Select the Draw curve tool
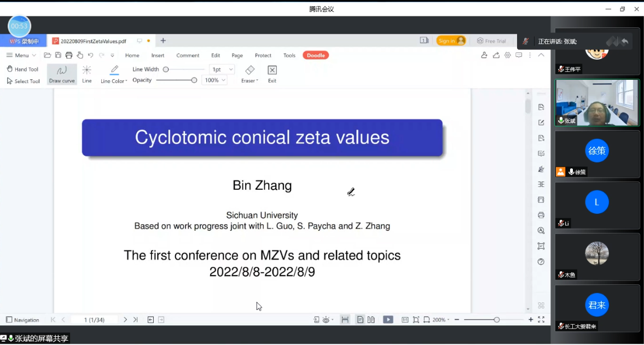This screenshot has width=644, height=345. tap(62, 74)
